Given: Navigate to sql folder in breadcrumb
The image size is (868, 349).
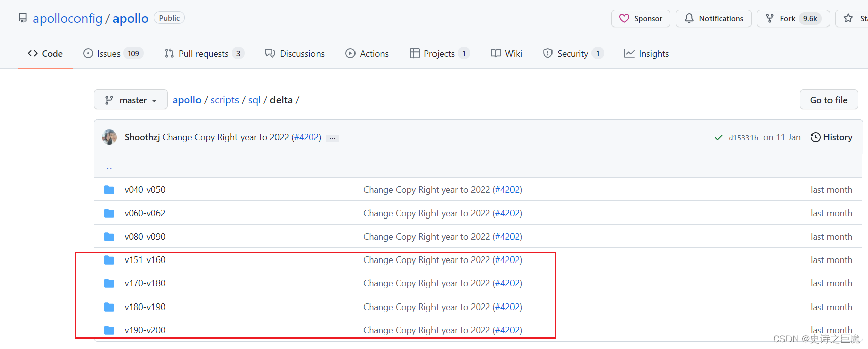Looking at the screenshot, I should (x=254, y=100).
